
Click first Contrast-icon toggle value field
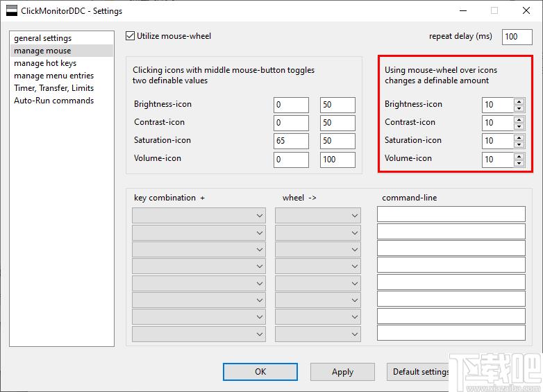click(291, 123)
